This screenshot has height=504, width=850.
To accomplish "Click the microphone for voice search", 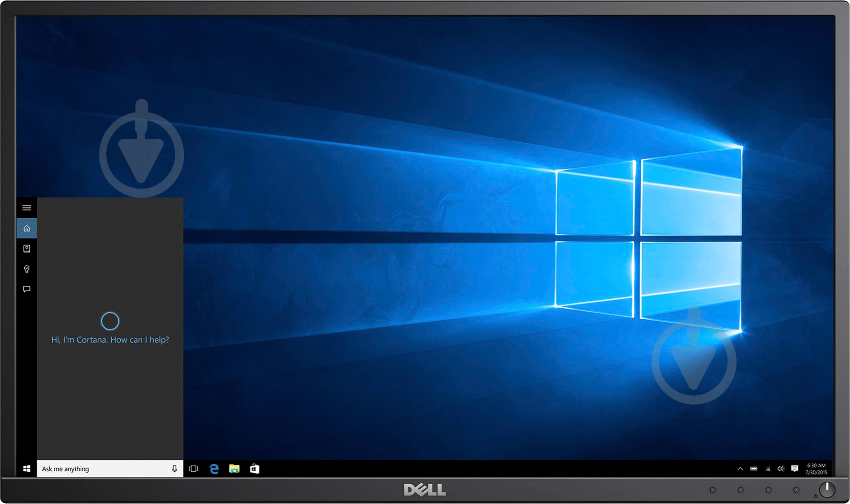I will tap(175, 469).
